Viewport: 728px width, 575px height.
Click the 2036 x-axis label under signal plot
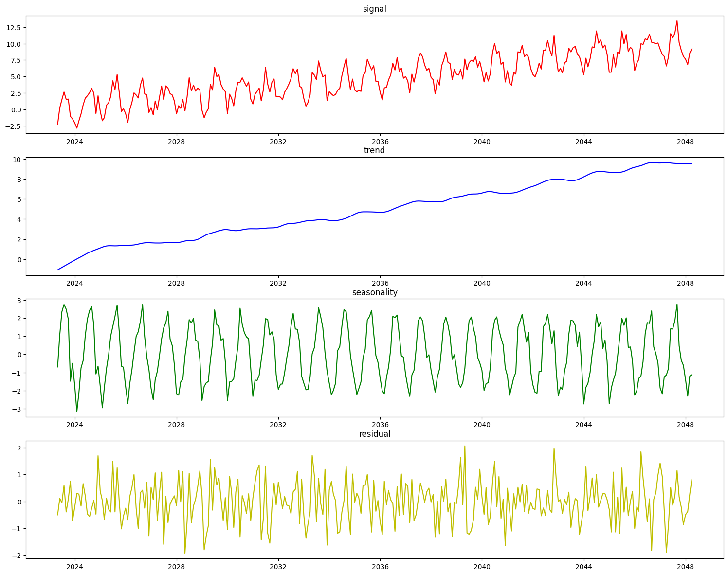pos(380,141)
